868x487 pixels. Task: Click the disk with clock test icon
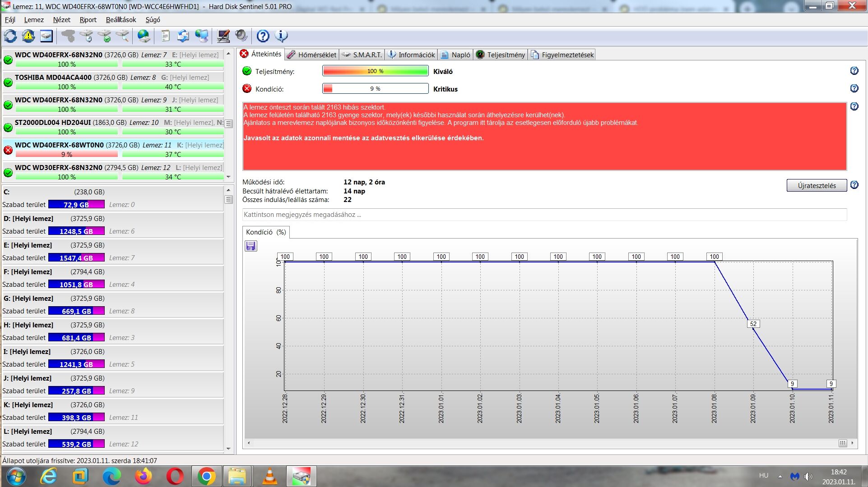coord(86,36)
